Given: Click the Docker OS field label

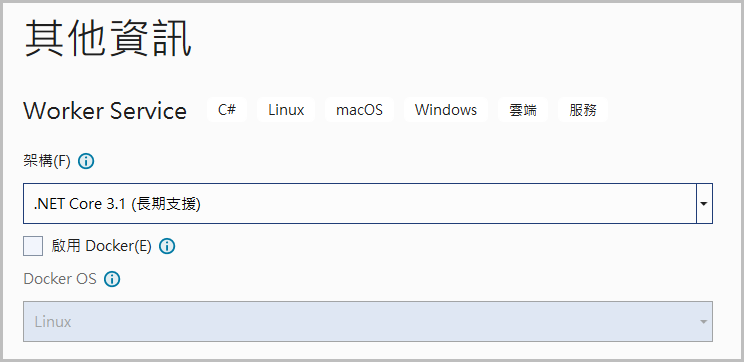Looking at the screenshot, I should (x=60, y=279).
